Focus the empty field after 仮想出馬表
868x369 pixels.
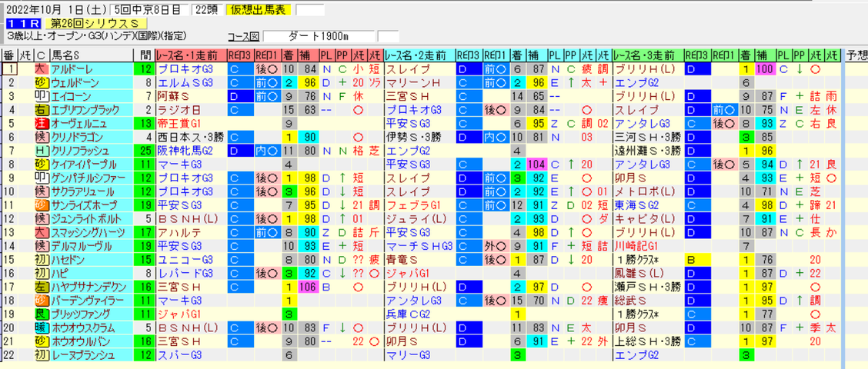click(x=310, y=10)
